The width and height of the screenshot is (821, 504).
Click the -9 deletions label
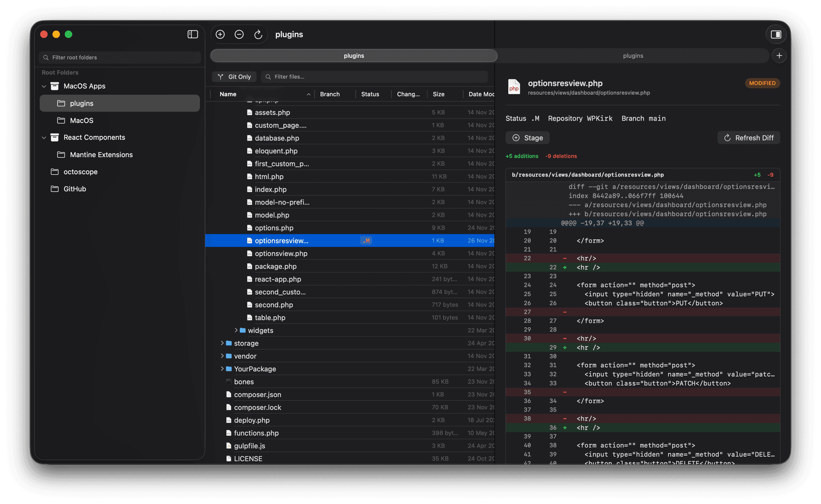coord(561,156)
